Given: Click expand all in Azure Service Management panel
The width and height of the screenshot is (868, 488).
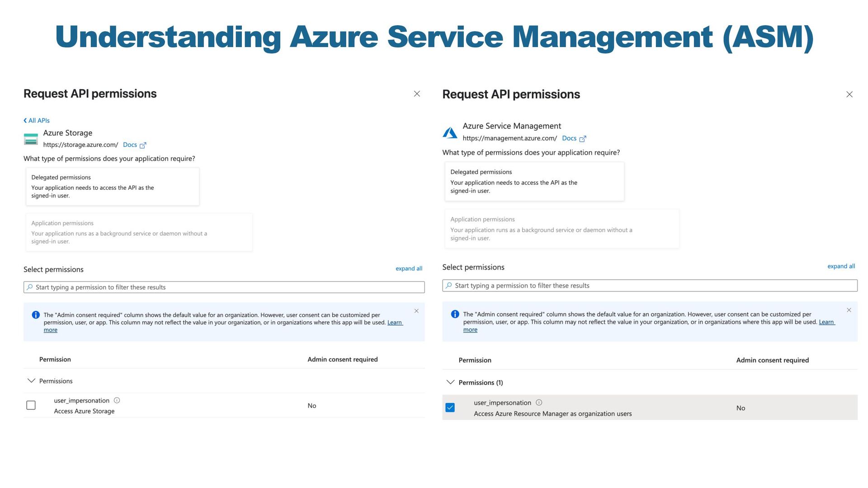Looking at the screenshot, I should (841, 266).
